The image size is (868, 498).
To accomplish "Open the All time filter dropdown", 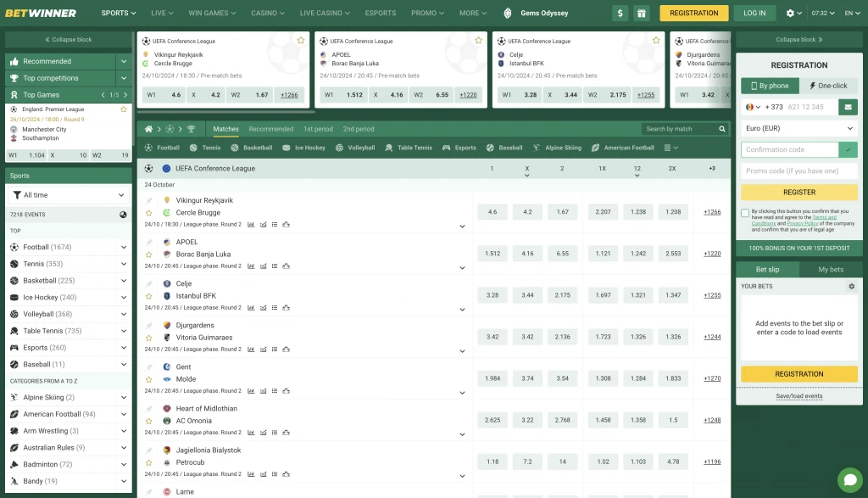I will [69, 195].
